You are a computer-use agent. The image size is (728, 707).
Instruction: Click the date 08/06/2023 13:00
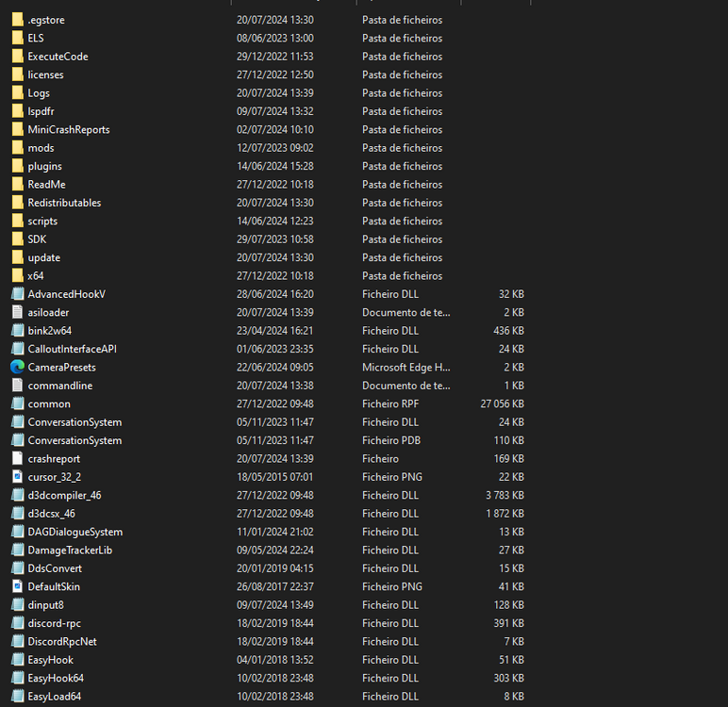274,38
